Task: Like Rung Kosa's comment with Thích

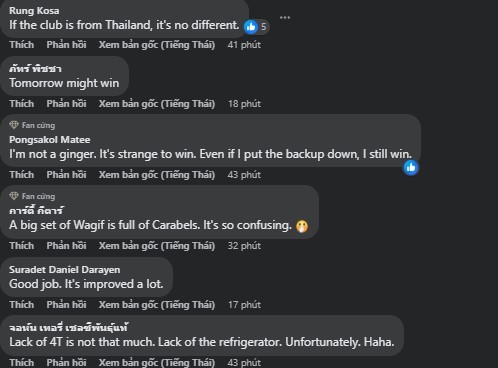Action: tap(22, 45)
